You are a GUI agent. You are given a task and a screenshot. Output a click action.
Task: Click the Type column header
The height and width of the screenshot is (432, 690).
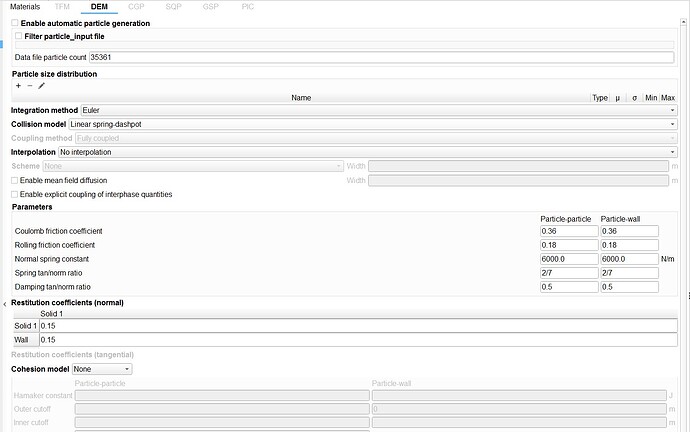(x=600, y=98)
